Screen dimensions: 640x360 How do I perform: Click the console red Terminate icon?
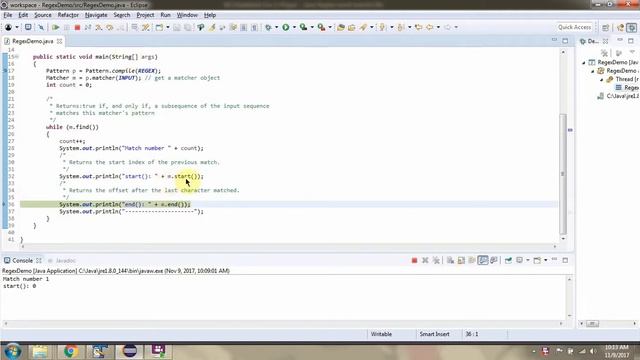click(414, 260)
